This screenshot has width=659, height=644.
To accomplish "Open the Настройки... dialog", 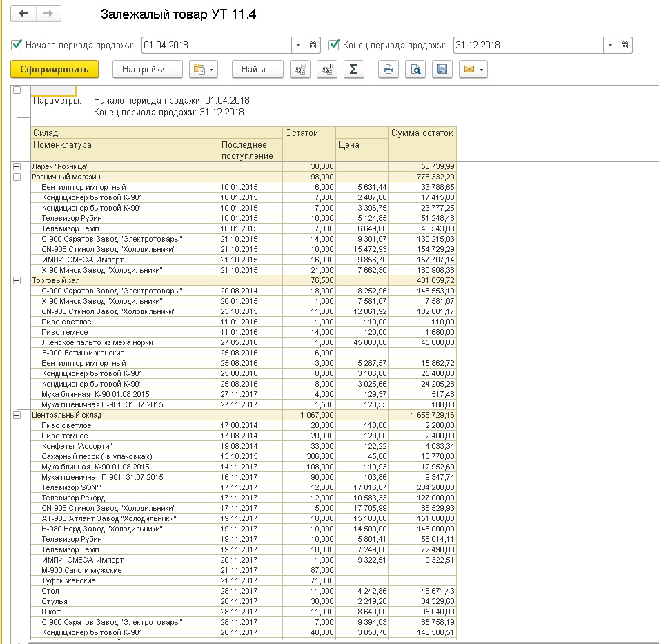I will [x=147, y=69].
